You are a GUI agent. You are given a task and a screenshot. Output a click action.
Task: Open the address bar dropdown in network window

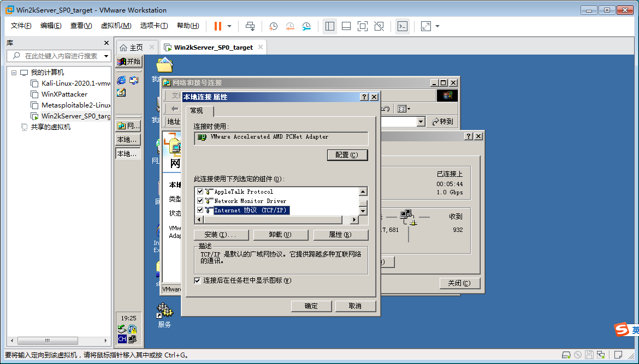(421, 121)
